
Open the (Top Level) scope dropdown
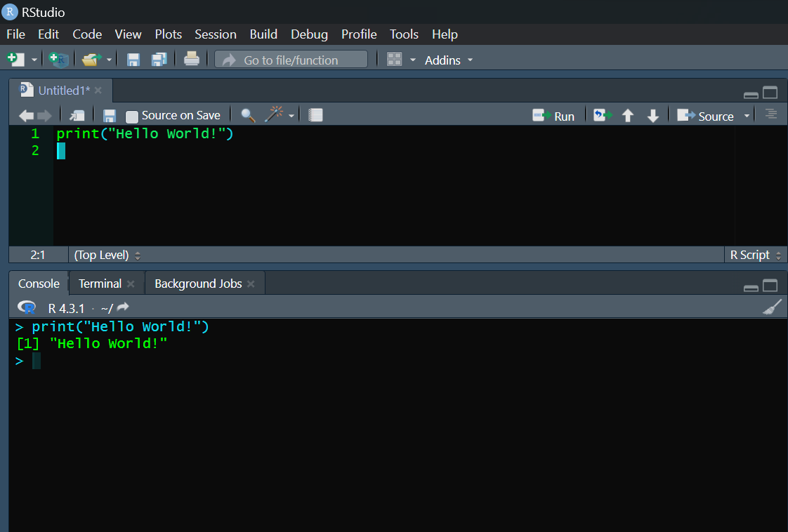click(107, 255)
